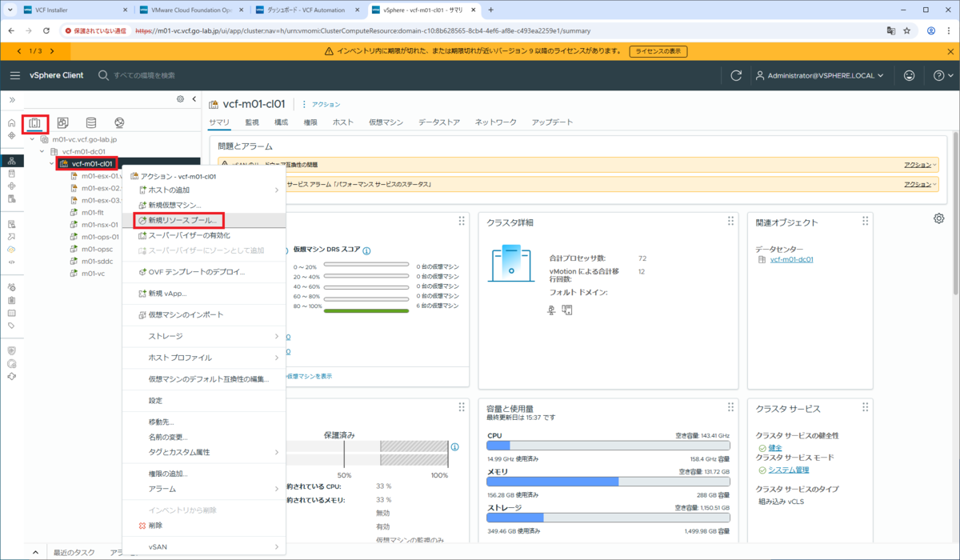Open the Tags icon in left sidebar

pyautogui.click(x=11, y=326)
